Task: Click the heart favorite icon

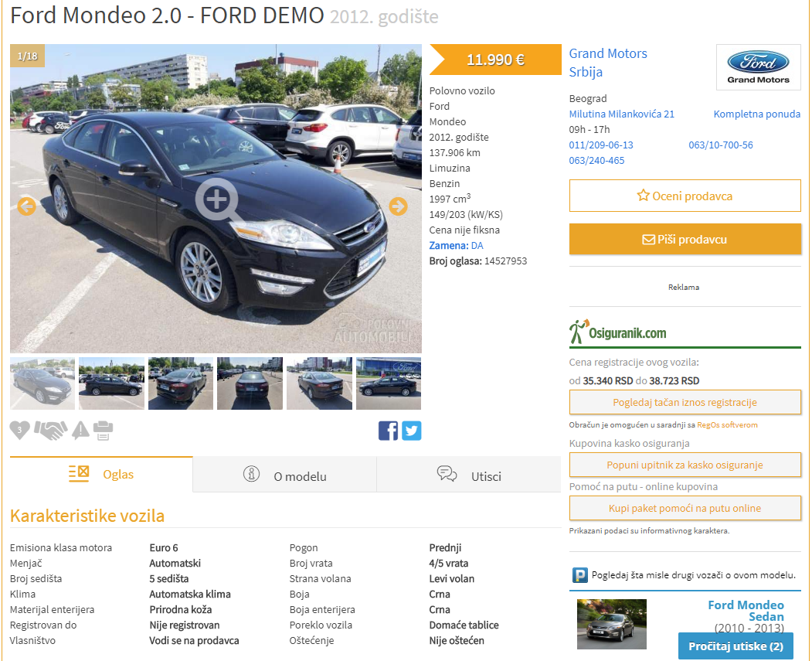Action: [19, 430]
